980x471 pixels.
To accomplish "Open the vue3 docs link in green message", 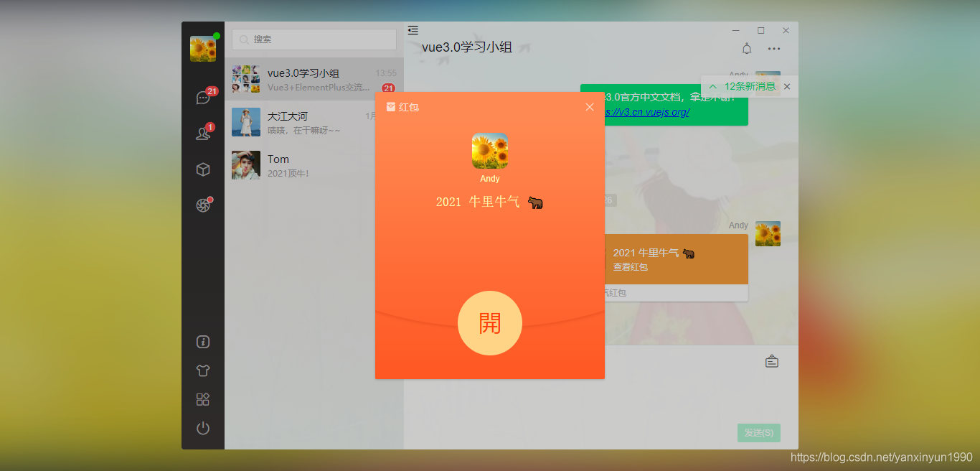I will point(645,113).
